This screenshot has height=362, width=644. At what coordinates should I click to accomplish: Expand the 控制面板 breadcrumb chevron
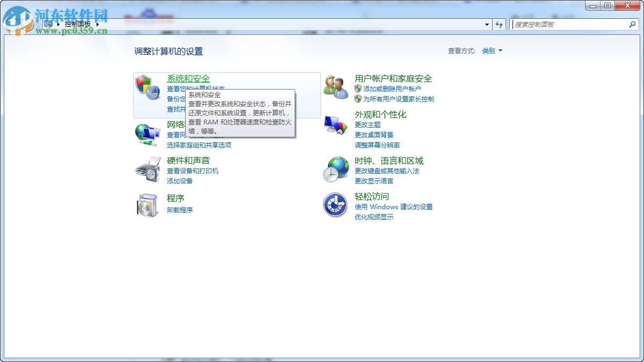tap(97, 24)
